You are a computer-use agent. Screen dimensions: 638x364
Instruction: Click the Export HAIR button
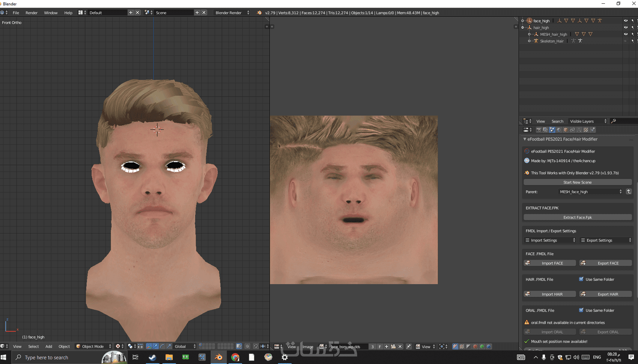[606, 294]
